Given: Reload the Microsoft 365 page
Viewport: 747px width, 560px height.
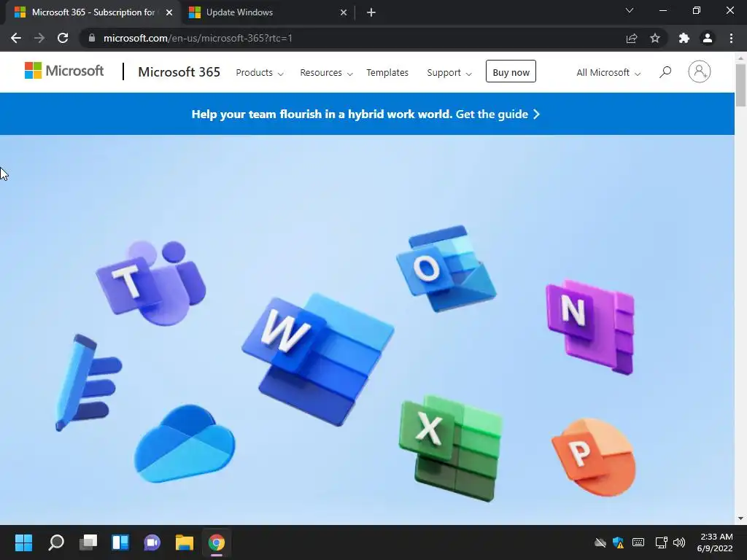Looking at the screenshot, I should pos(63,38).
